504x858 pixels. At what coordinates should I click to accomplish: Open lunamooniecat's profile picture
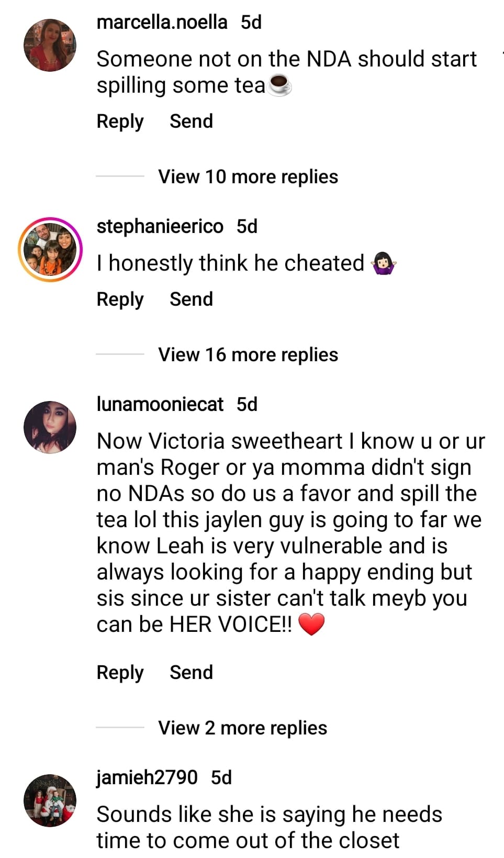point(50,427)
